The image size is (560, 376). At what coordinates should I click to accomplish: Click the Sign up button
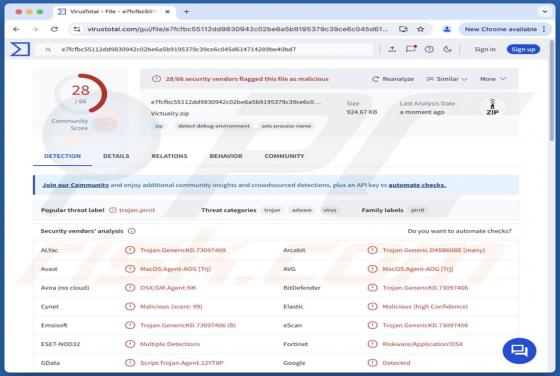pos(523,49)
